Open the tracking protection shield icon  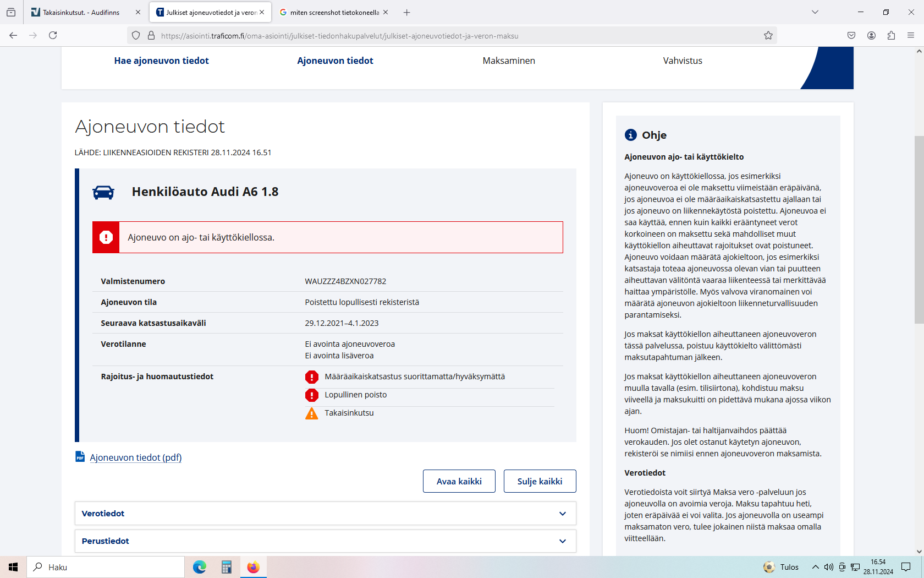point(136,36)
